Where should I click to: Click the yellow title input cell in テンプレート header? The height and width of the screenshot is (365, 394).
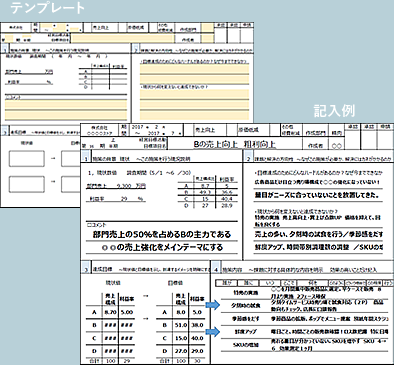coord(122,38)
